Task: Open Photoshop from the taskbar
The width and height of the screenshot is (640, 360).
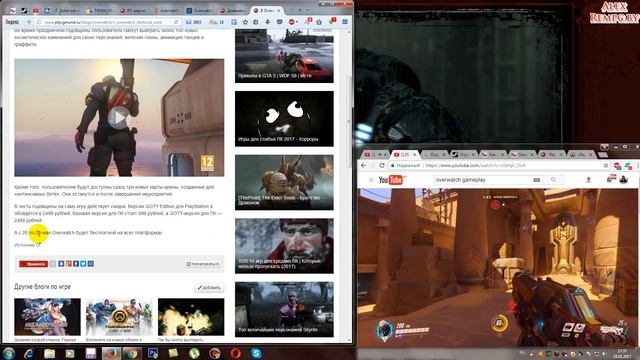Action: pos(153,353)
